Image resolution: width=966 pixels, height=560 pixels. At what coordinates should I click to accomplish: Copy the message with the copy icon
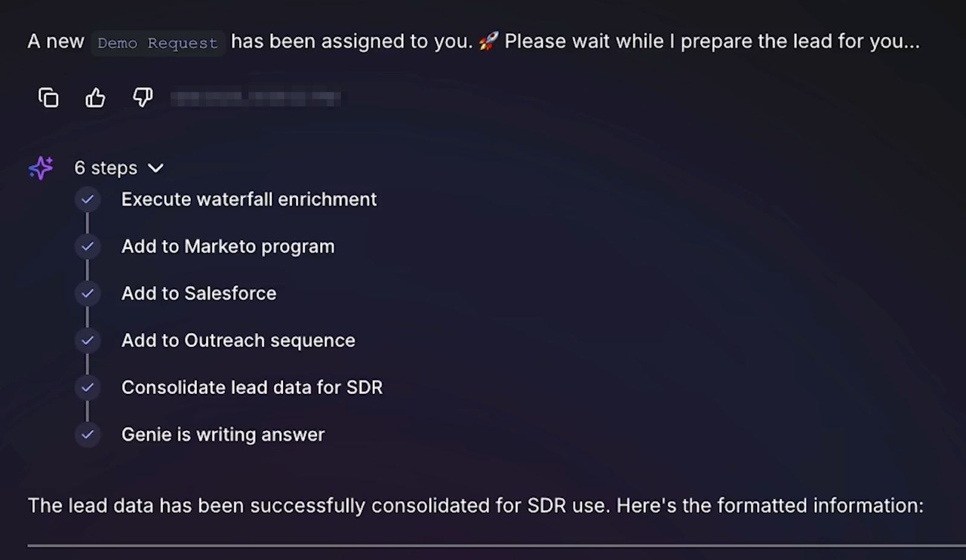point(48,97)
